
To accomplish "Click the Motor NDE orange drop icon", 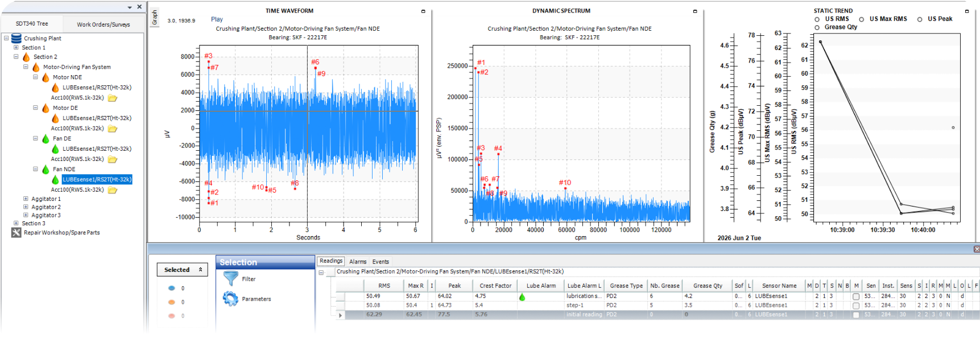I will pyautogui.click(x=46, y=77).
